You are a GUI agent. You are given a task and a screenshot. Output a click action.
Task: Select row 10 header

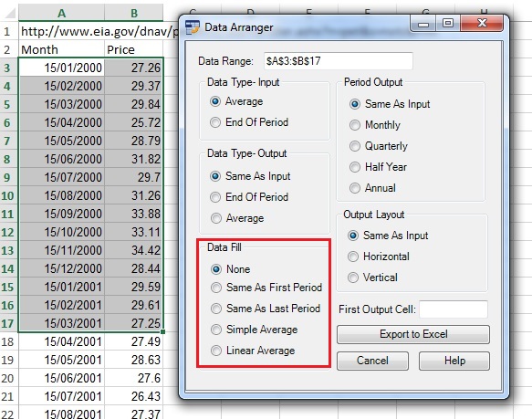click(9, 195)
